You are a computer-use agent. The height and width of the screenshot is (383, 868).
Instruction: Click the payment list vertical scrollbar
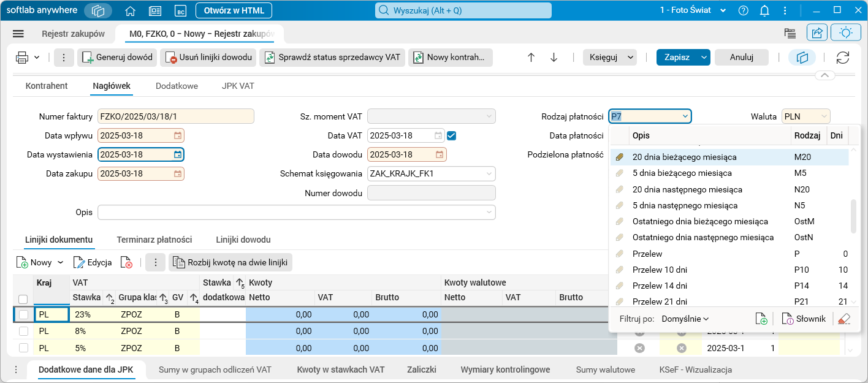point(853,216)
